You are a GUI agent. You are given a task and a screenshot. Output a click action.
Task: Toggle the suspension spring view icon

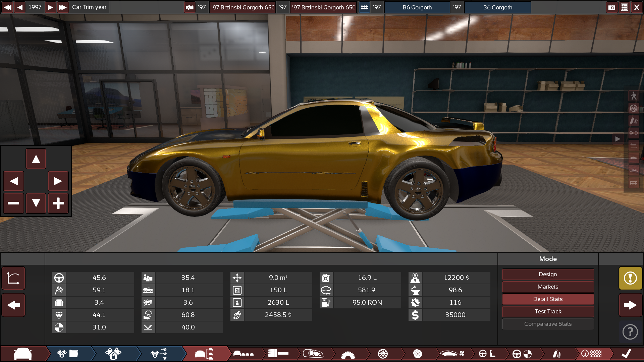click(x=634, y=121)
